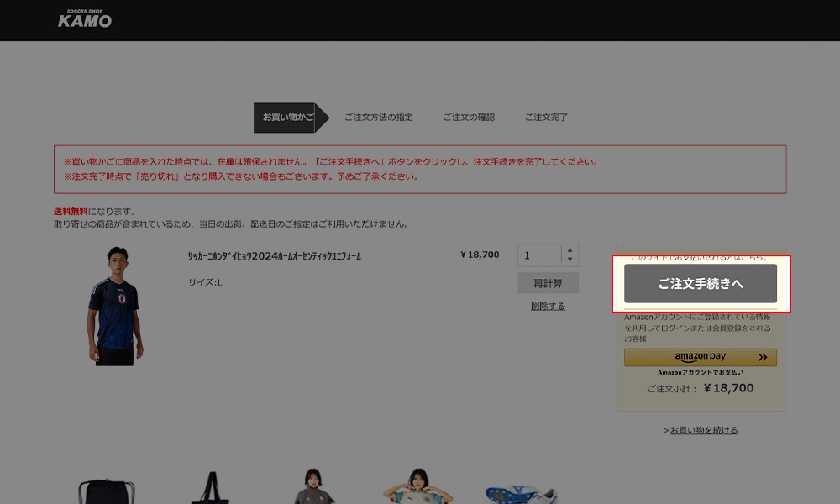Open the blue soccer cleats recommendation
Screen dimensions: 840x504
pyautogui.click(x=521, y=493)
